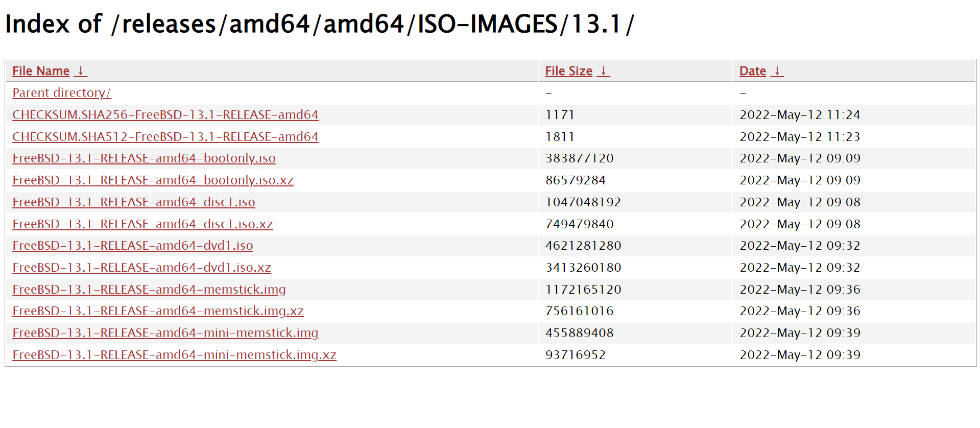Download FreeBSD-13.1-RELEASE-amd64-disc1.iso
Viewport: 980px width, 428px height.
click(x=134, y=202)
